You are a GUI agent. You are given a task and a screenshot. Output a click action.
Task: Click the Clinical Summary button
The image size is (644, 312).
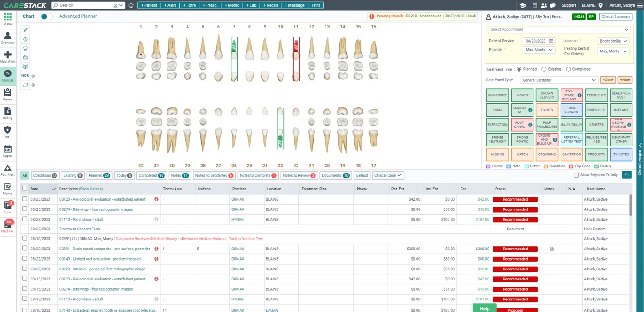point(616,17)
